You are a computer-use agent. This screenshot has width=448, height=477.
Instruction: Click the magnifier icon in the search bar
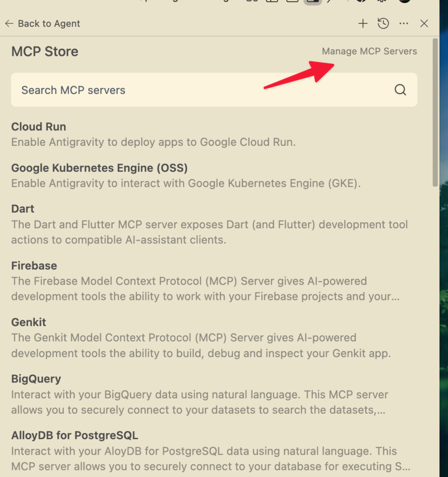click(x=400, y=89)
